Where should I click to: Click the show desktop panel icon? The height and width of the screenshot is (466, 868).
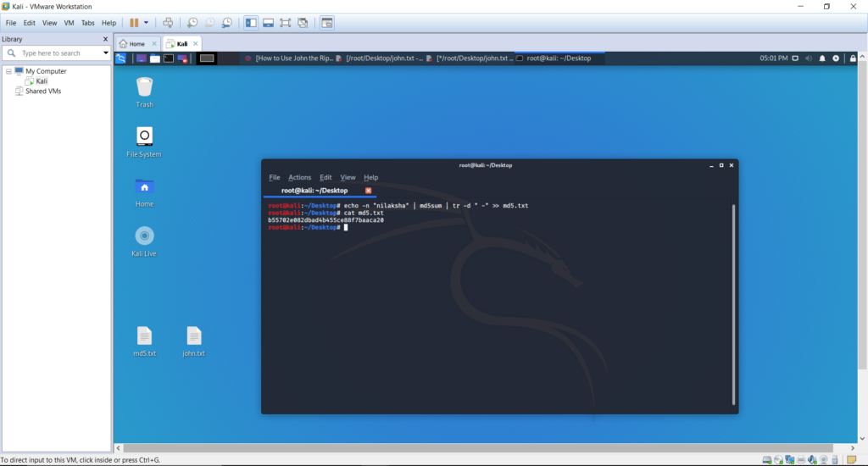[x=142, y=58]
